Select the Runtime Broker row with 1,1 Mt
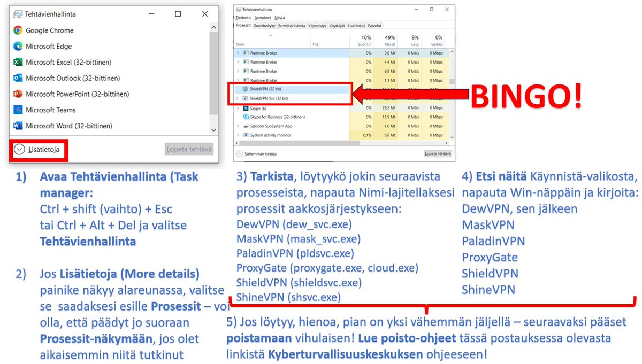Viewport: 642px width, 364px height. 341,80
